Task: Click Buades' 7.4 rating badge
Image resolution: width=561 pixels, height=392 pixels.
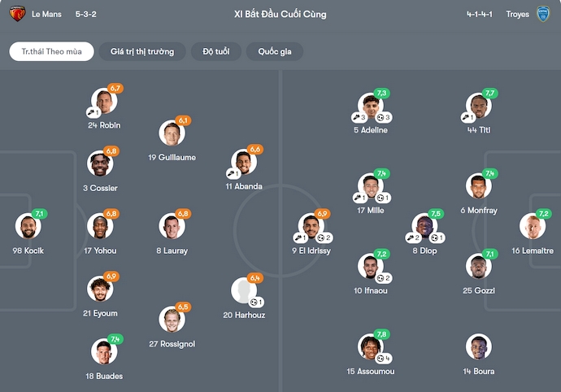Action: point(115,339)
